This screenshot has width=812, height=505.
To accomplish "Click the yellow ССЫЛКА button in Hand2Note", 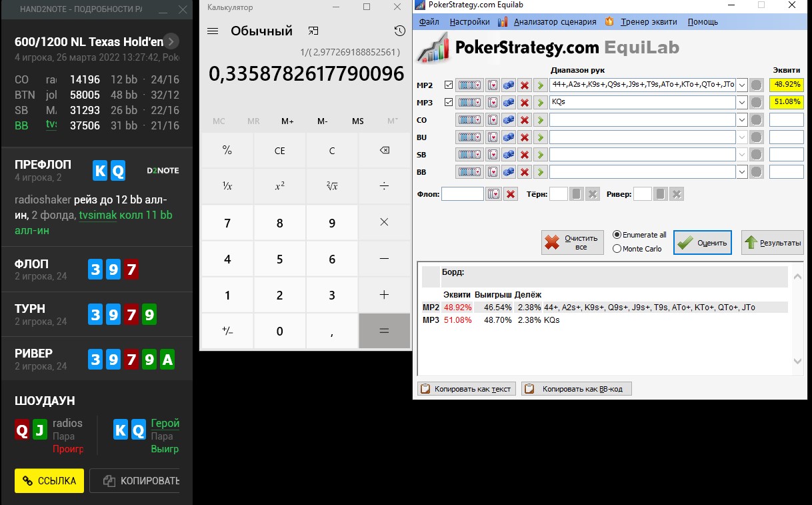I will pos(49,480).
